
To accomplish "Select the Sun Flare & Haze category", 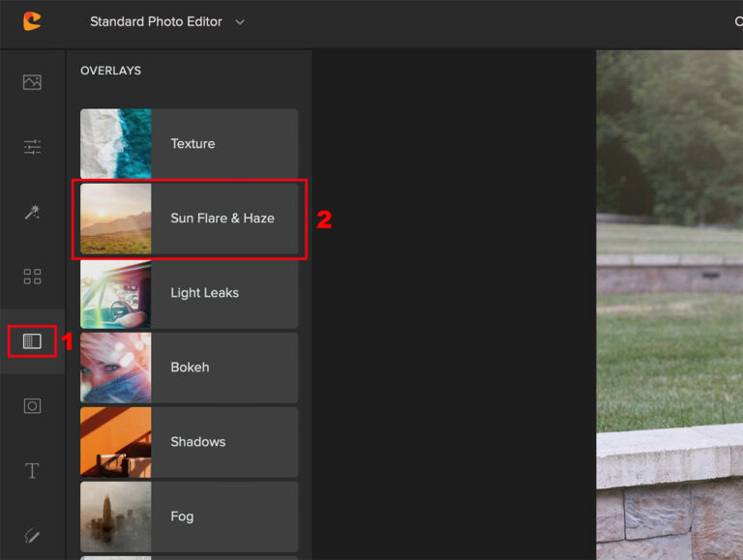I will [189, 219].
